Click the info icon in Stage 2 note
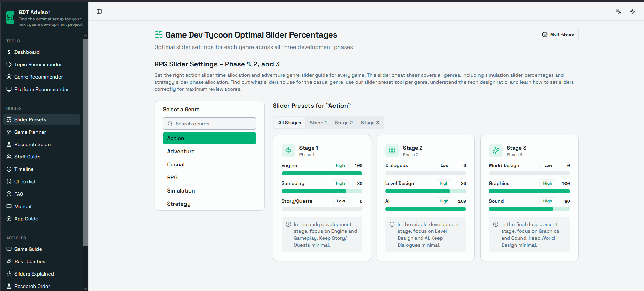This screenshot has width=644, height=291. (x=392, y=224)
